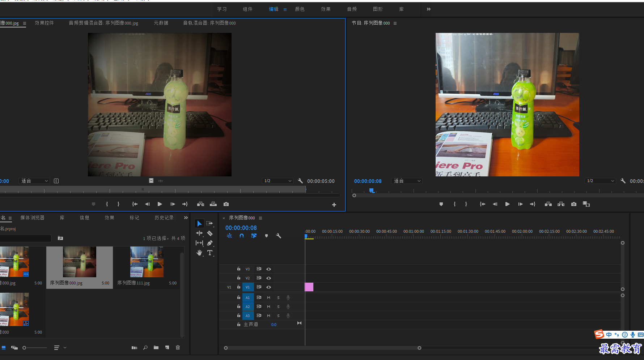
Task: Export frame from the source monitor
Action: (x=226, y=204)
